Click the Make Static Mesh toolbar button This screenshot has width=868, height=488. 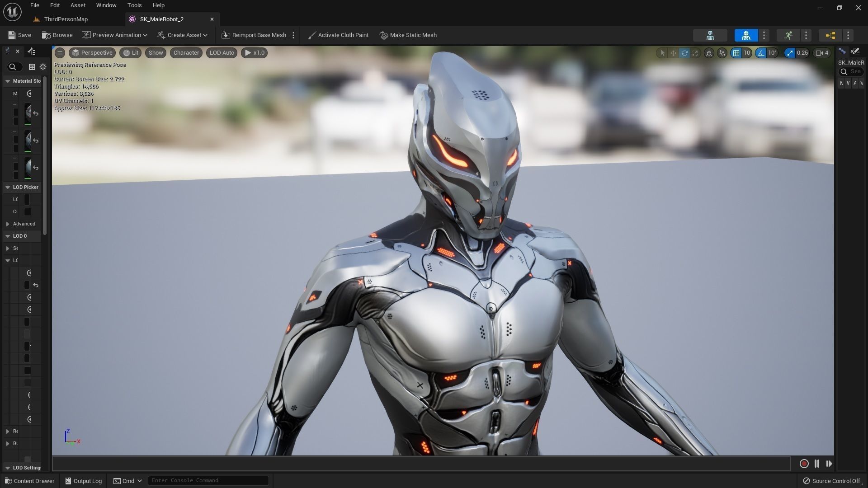[x=408, y=35]
